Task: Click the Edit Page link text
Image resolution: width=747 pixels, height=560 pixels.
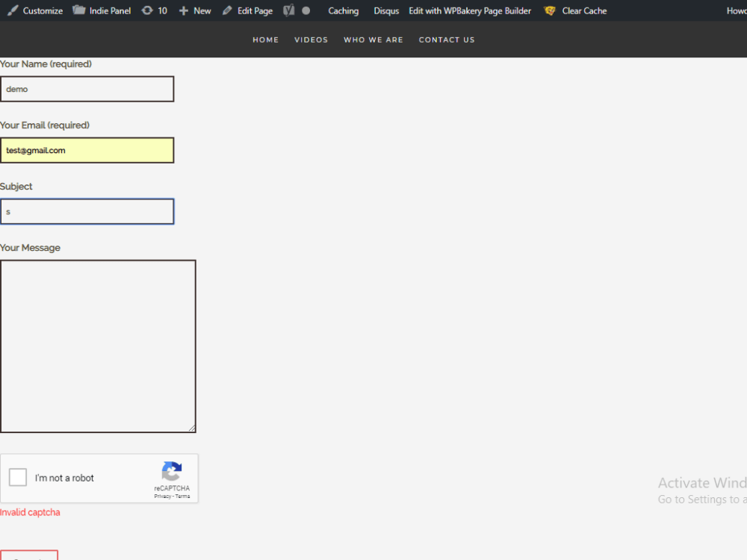Action: click(255, 10)
